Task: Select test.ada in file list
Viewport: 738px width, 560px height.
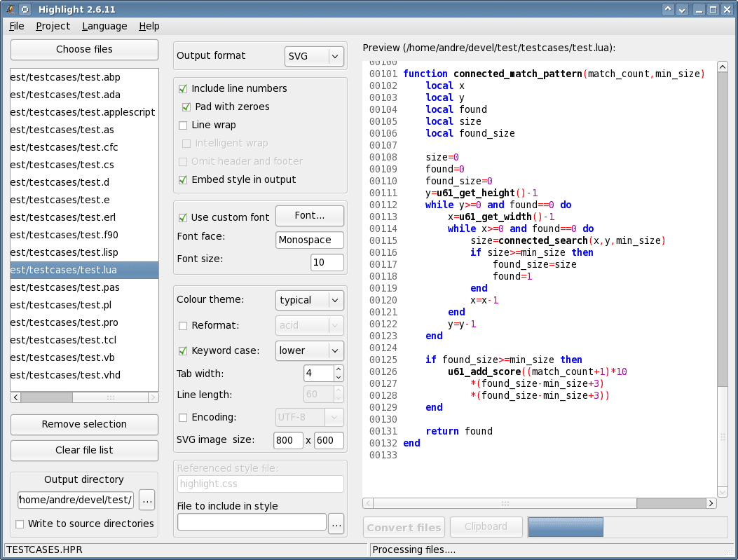Action: pyautogui.click(x=84, y=95)
